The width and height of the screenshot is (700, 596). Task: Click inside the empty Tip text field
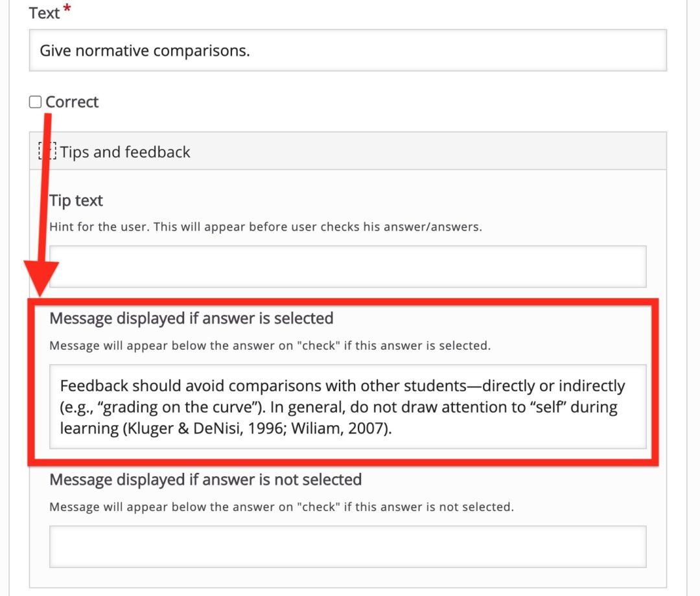pos(350,266)
